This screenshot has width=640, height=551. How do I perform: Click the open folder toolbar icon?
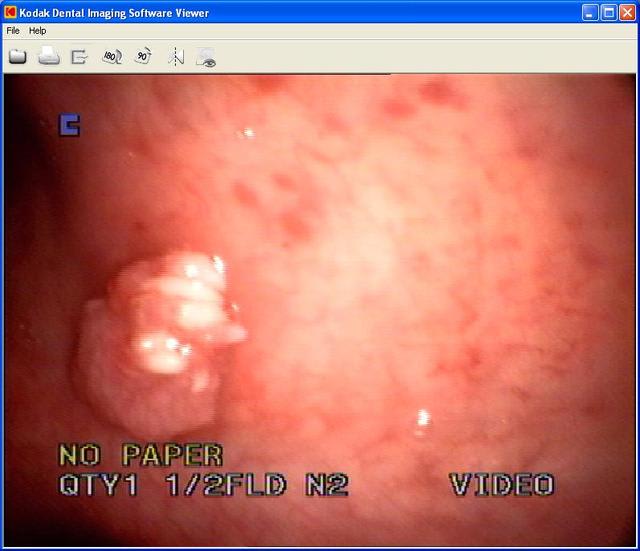pyautogui.click(x=18, y=57)
